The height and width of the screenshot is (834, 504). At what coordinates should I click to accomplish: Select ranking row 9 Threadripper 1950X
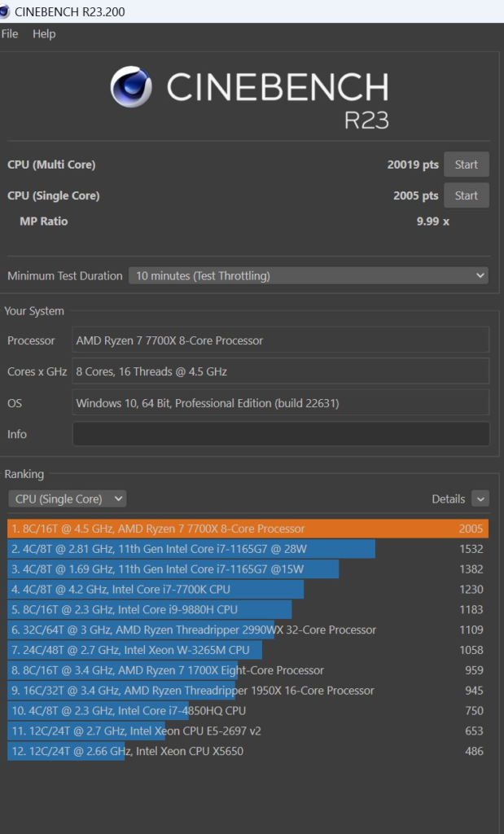click(248, 691)
